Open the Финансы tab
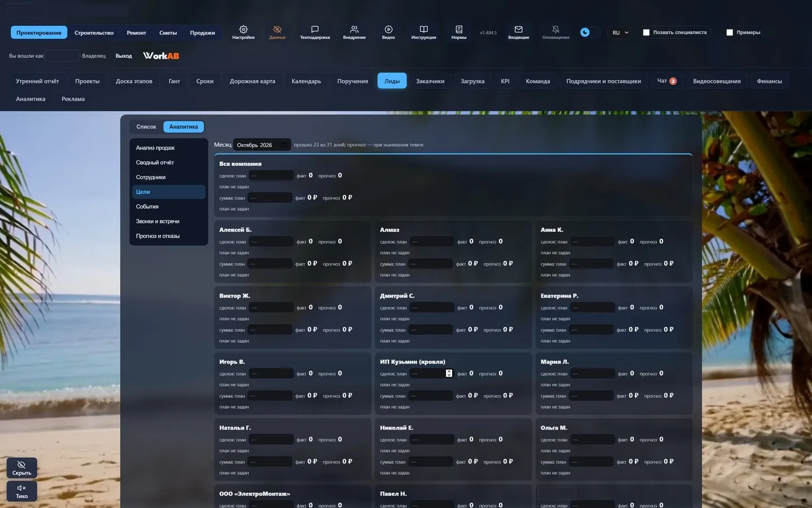The width and height of the screenshot is (812, 508). tap(769, 81)
